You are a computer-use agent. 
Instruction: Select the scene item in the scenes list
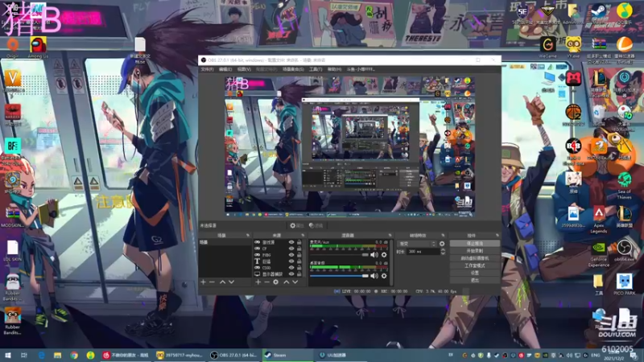point(225,243)
